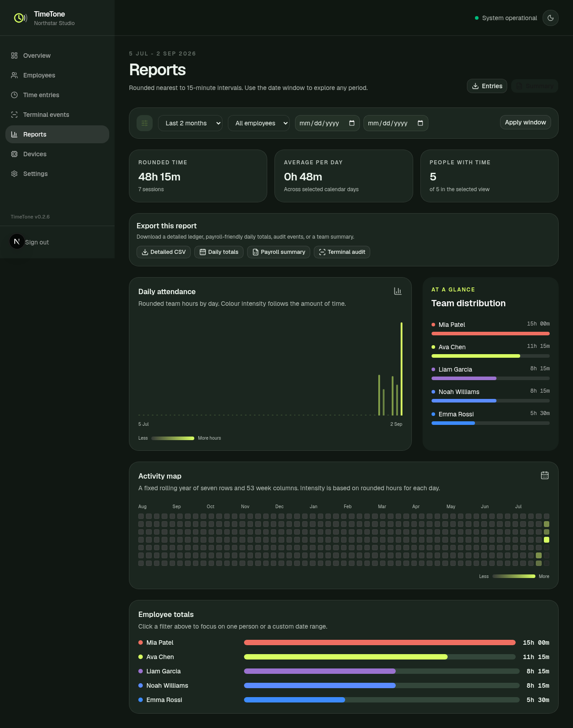Click Ava Chen's bar in Employee totals

pyautogui.click(x=380, y=657)
